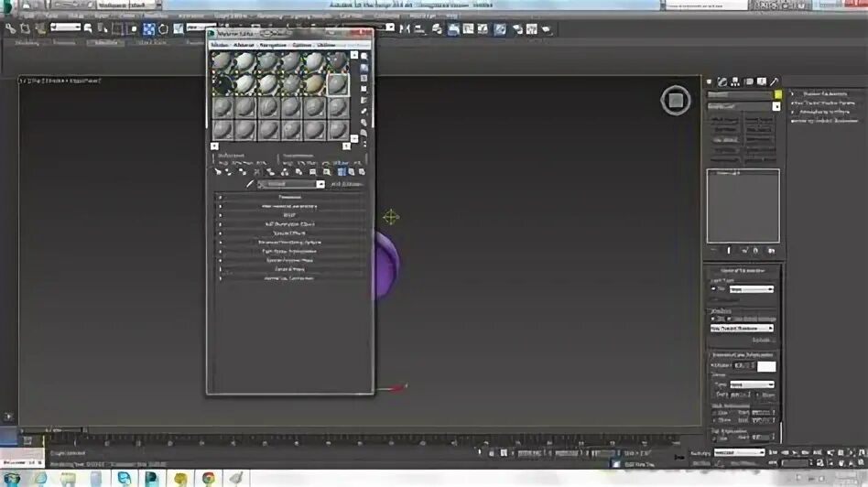Click material type button beside name field
Image resolution: width=868 pixels, height=487 pixels.
pos(347,184)
